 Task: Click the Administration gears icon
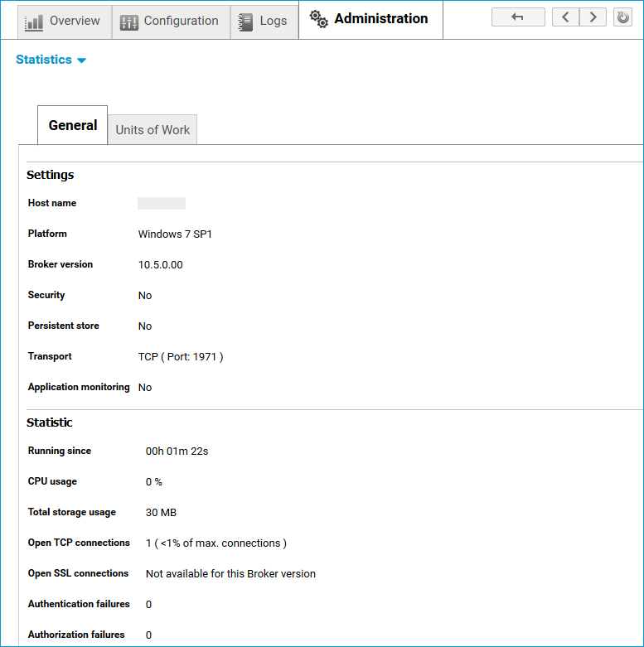(319, 19)
